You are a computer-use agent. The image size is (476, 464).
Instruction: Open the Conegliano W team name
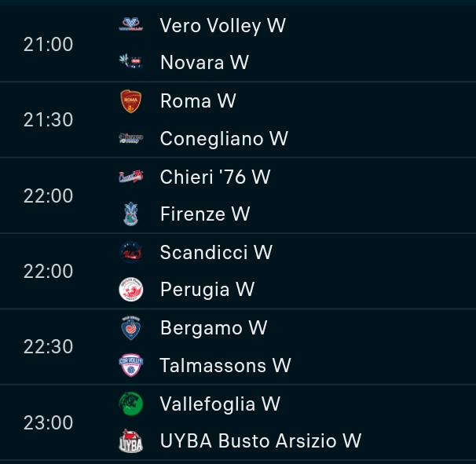(x=224, y=139)
